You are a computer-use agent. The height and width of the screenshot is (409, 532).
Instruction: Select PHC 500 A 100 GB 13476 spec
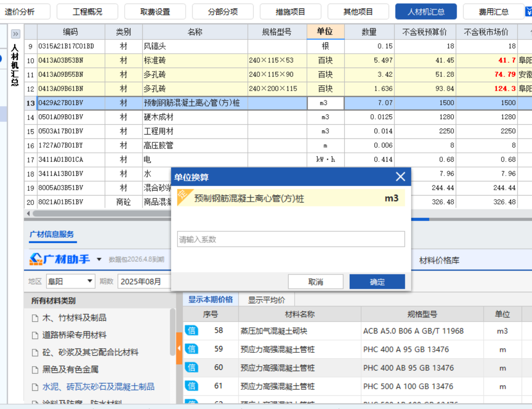pos(408,386)
